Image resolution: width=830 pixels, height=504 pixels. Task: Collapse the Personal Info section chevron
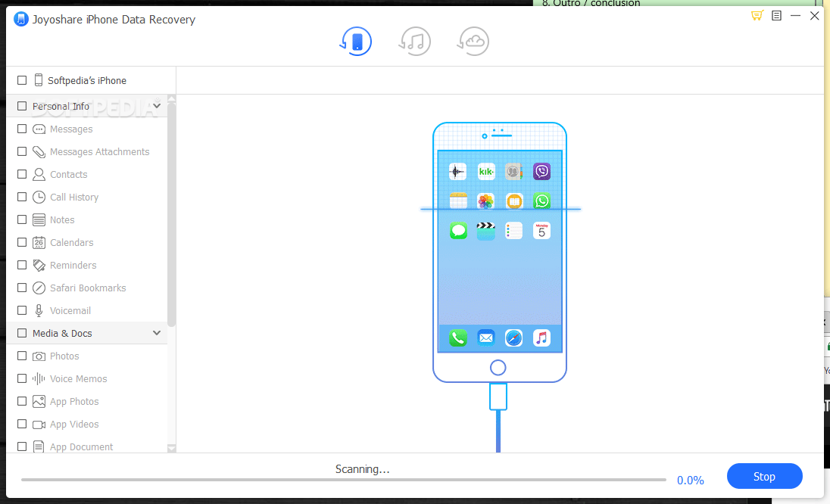pyautogui.click(x=157, y=106)
